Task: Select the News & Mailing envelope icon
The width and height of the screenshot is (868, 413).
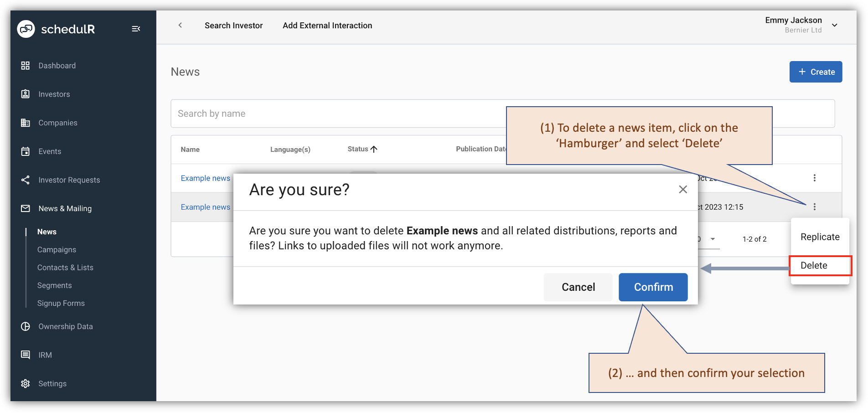Action: pos(26,208)
